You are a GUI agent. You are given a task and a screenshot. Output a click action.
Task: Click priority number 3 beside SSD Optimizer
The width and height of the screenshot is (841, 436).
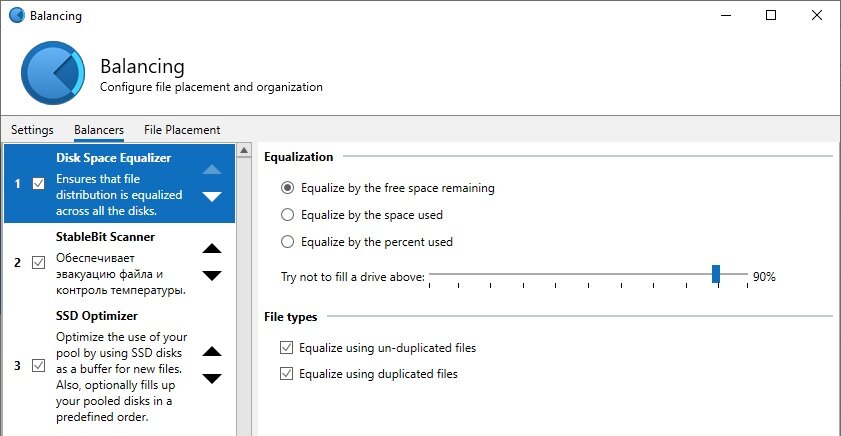[17, 365]
